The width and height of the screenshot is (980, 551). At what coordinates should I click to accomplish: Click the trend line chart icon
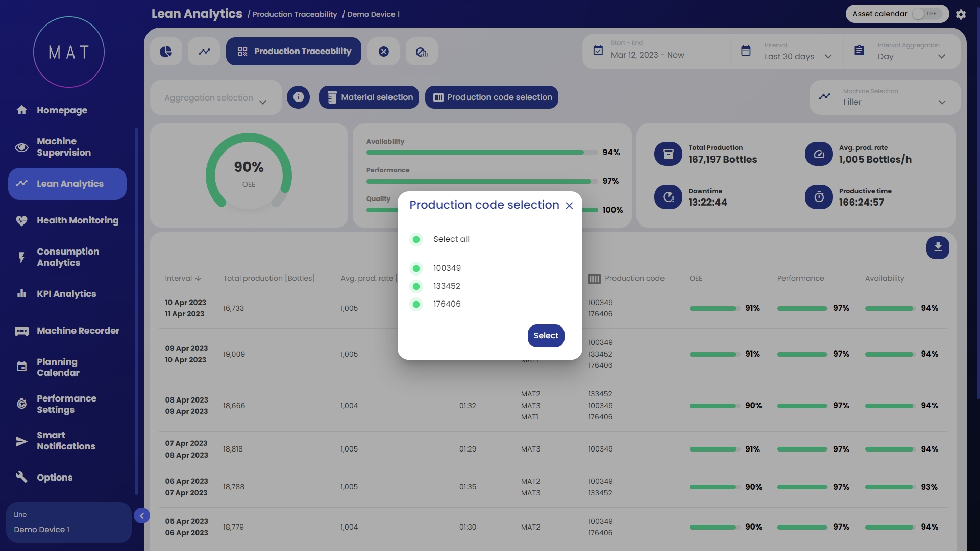click(204, 52)
